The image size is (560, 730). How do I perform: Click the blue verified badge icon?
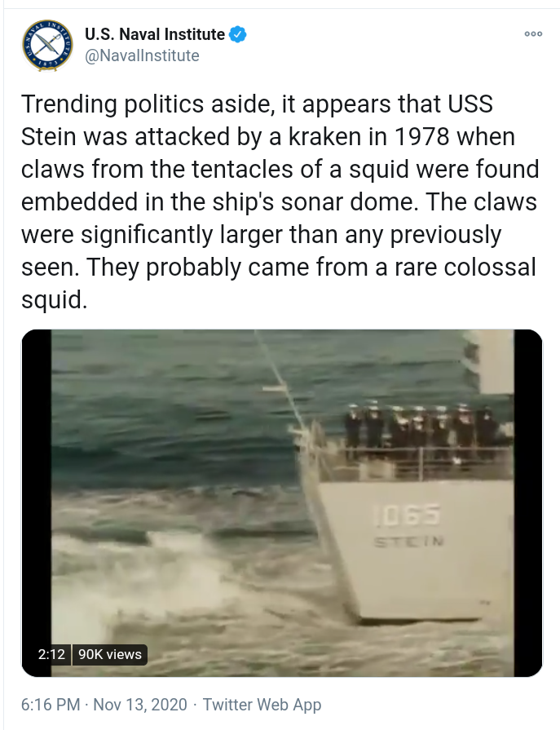point(238,34)
